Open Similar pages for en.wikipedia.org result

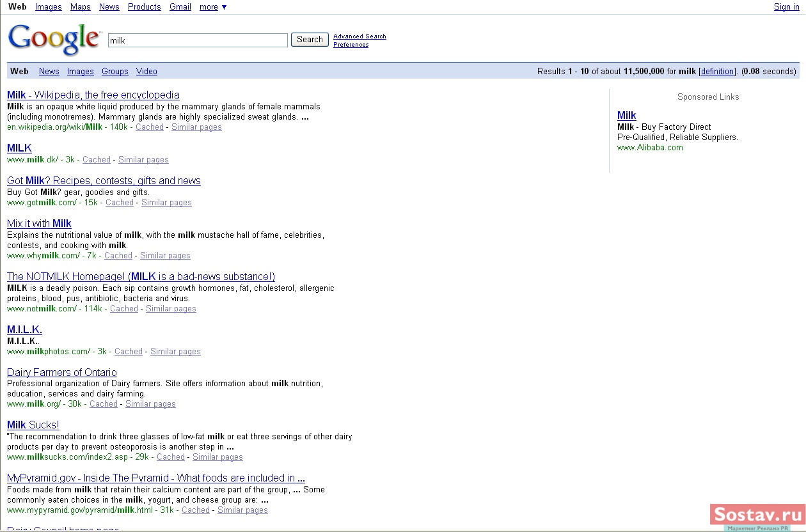click(x=196, y=127)
